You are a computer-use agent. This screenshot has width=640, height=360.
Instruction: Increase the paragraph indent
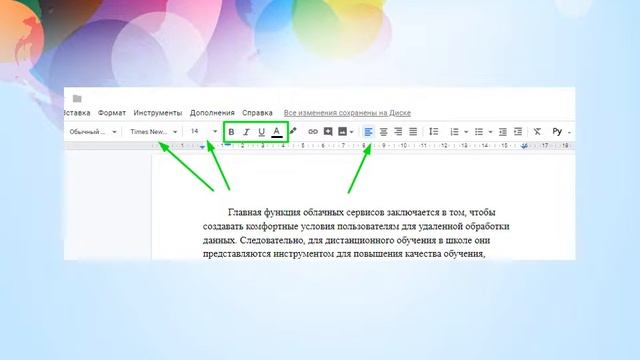518,132
